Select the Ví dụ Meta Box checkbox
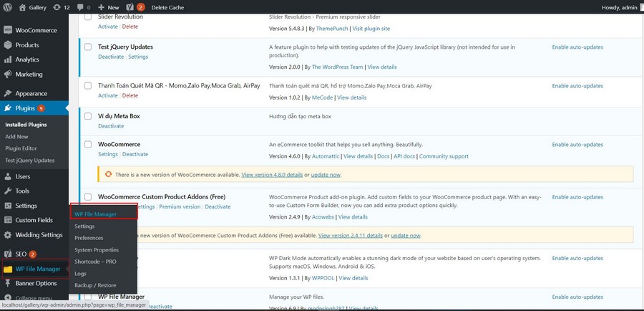The image size is (644, 311). click(88, 116)
